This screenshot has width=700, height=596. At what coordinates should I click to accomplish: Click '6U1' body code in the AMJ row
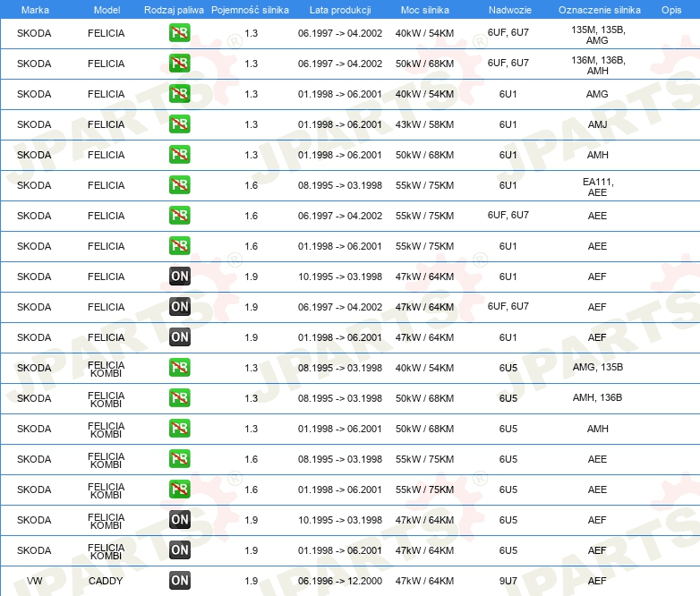point(508,124)
